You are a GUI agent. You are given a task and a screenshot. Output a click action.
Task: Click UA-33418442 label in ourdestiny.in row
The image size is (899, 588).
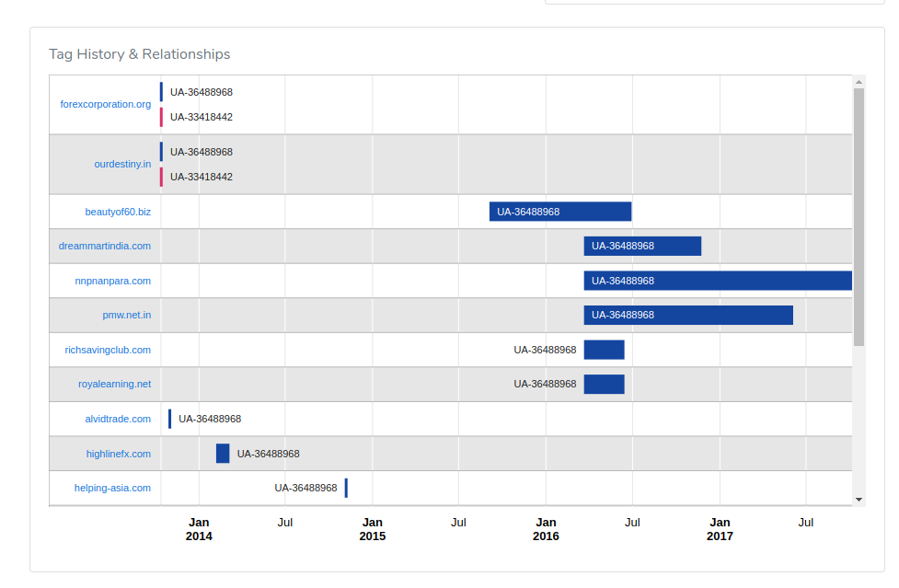(202, 177)
